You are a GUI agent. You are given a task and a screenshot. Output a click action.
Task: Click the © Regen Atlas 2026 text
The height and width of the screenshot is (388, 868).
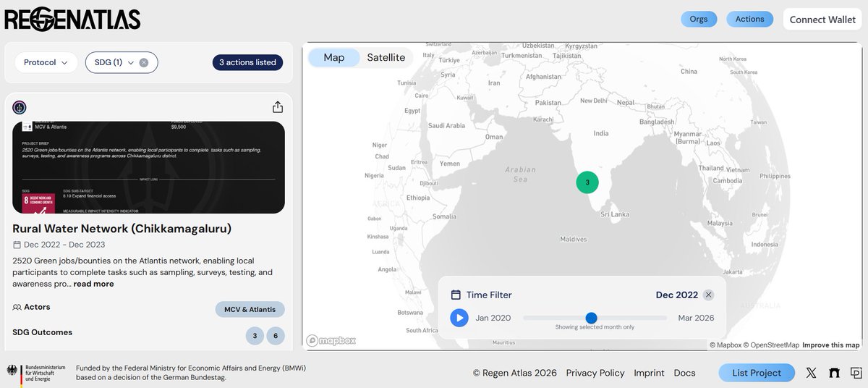pyautogui.click(x=515, y=373)
